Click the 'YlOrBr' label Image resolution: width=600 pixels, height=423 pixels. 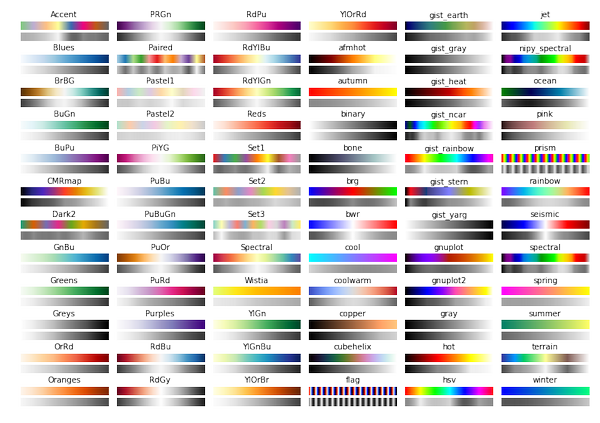pos(257,380)
